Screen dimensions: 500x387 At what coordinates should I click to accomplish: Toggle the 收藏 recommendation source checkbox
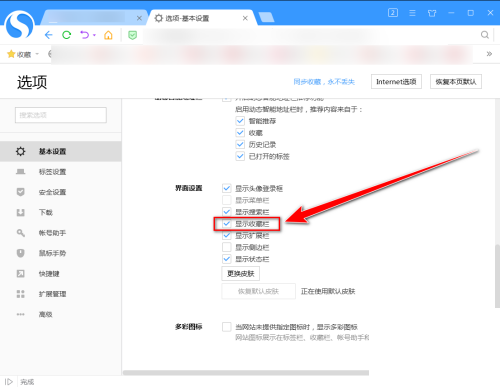click(240, 133)
